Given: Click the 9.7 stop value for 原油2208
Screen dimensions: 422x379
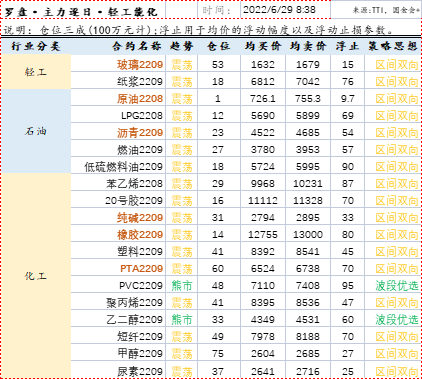Looking at the screenshot, I should tap(348, 99).
